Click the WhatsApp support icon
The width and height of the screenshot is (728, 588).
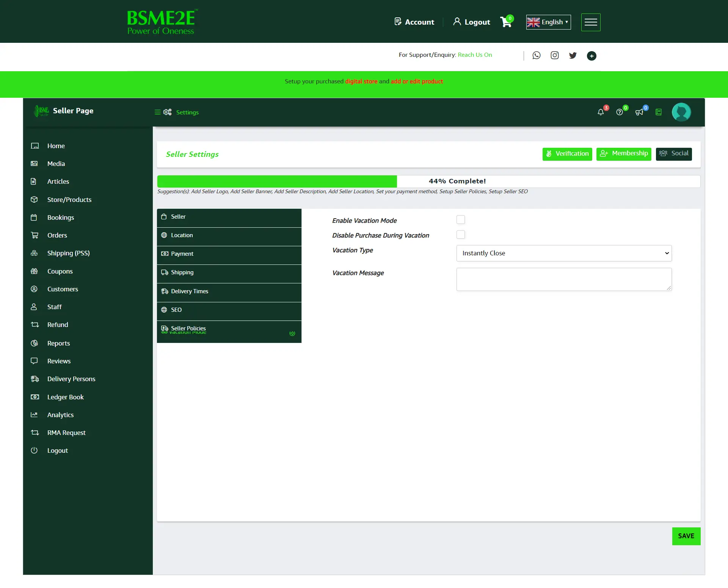pos(537,55)
